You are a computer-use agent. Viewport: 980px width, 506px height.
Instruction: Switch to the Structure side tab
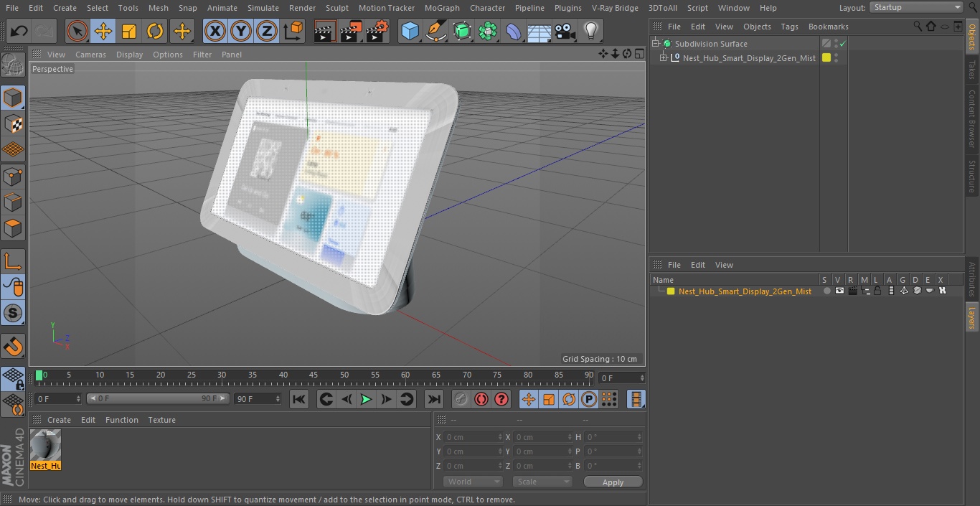click(972, 176)
